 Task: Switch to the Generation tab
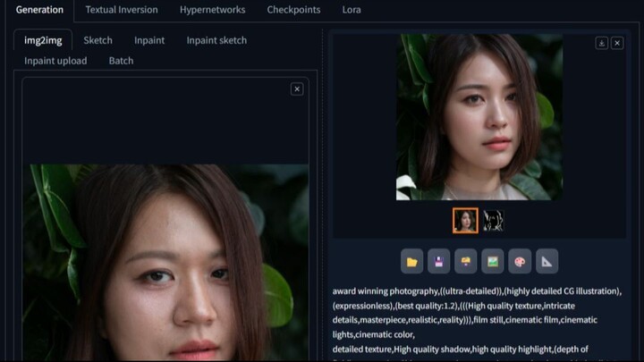(39, 10)
